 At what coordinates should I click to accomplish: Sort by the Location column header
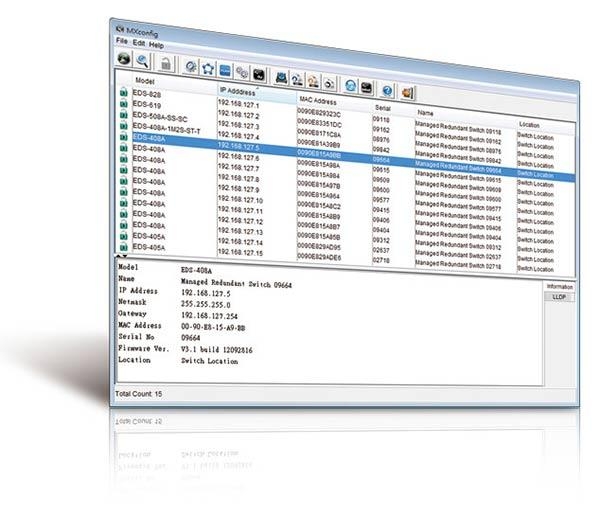(x=529, y=125)
